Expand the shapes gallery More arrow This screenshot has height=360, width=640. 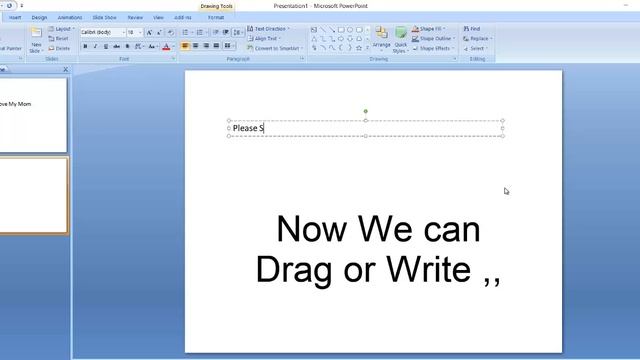coord(367,48)
